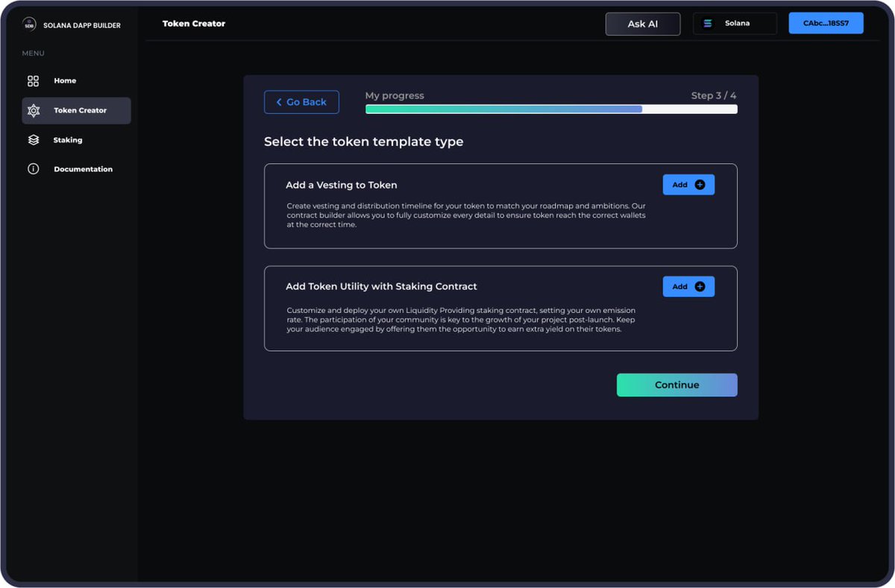895x588 pixels.
Task: Click the Solana network icon in top bar
Action: click(x=707, y=22)
